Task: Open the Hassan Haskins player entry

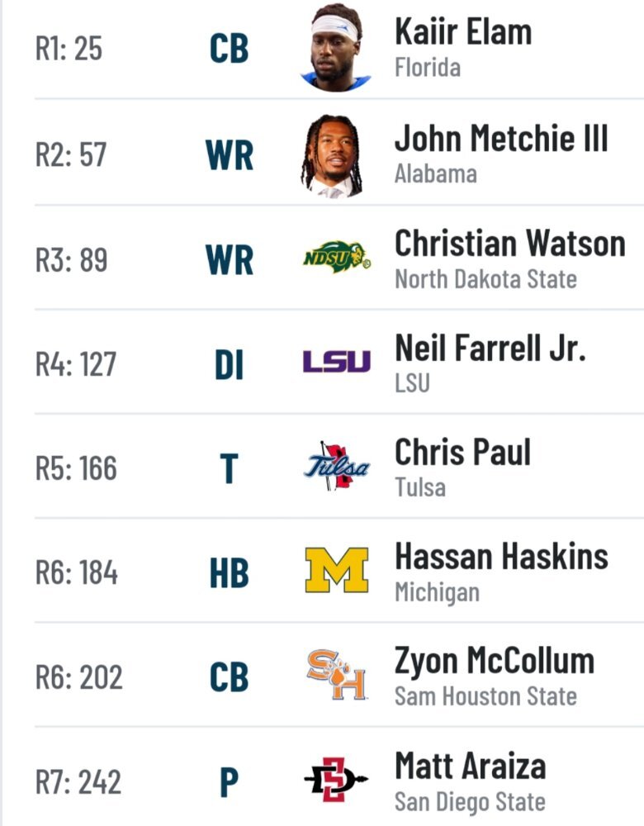Action: click(x=501, y=572)
